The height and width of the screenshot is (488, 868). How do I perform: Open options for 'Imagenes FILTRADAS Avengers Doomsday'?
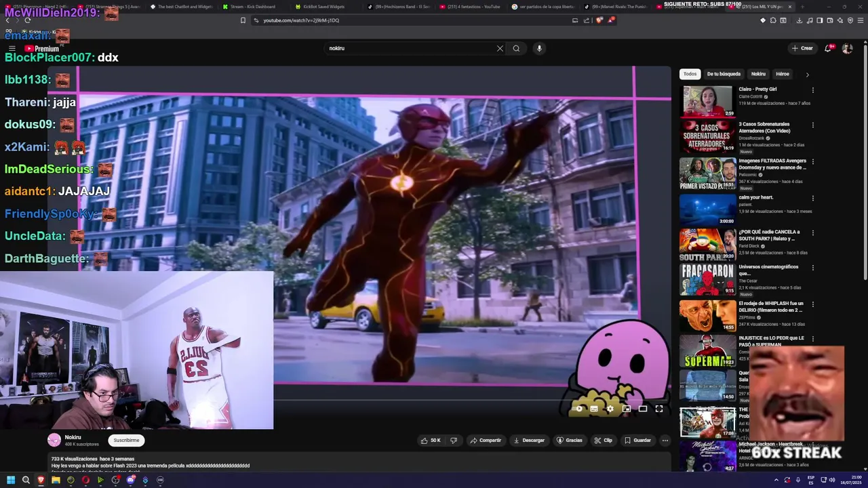tap(812, 162)
